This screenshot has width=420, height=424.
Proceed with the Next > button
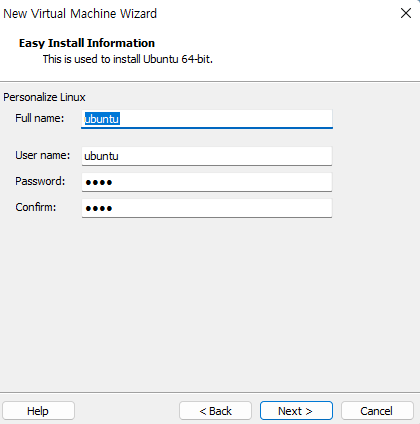click(296, 411)
